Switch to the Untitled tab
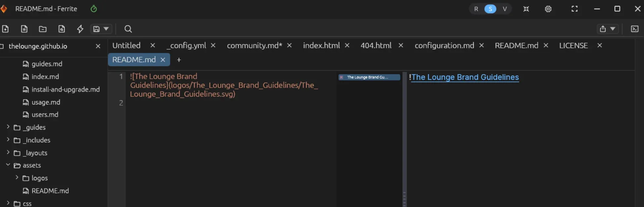The image size is (644, 207). (x=126, y=45)
